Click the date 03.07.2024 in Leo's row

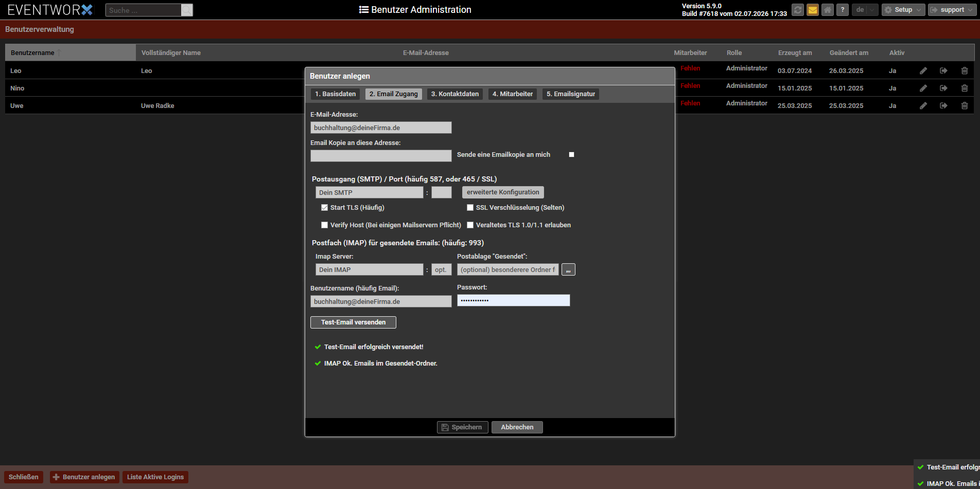795,71
